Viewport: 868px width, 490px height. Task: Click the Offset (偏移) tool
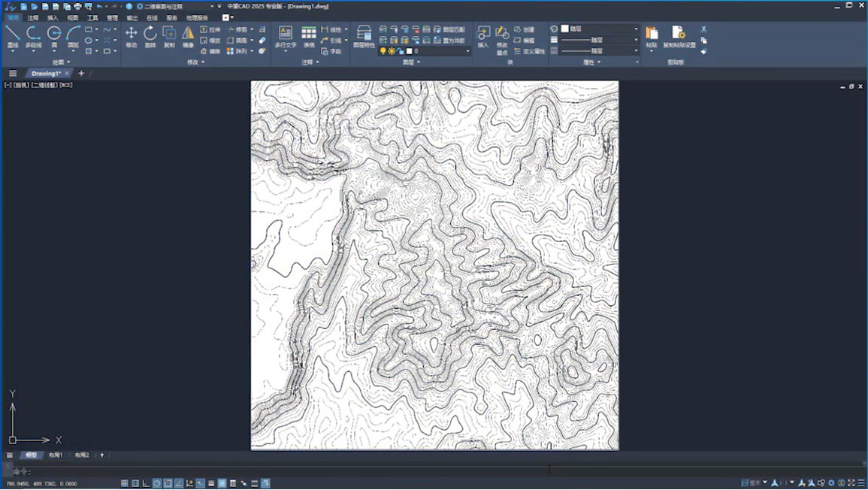pos(210,51)
